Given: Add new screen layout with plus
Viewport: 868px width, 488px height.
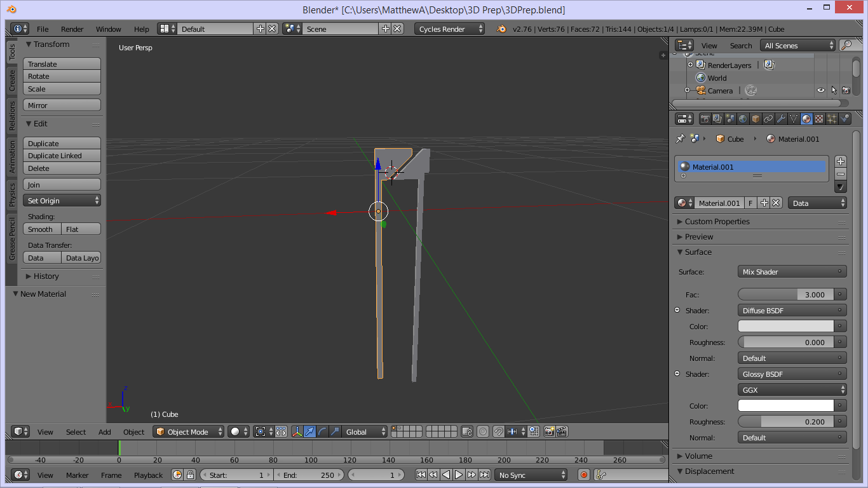Looking at the screenshot, I should click(x=260, y=29).
